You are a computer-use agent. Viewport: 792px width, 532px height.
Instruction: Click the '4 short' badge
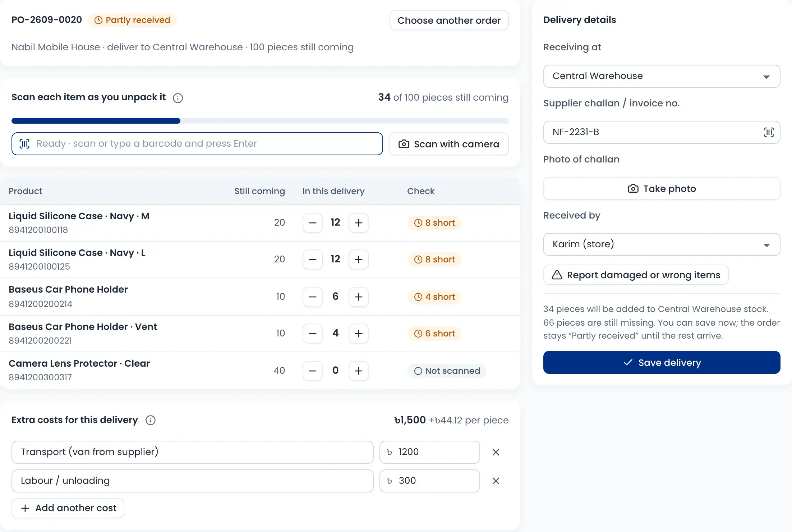click(x=434, y=297)
